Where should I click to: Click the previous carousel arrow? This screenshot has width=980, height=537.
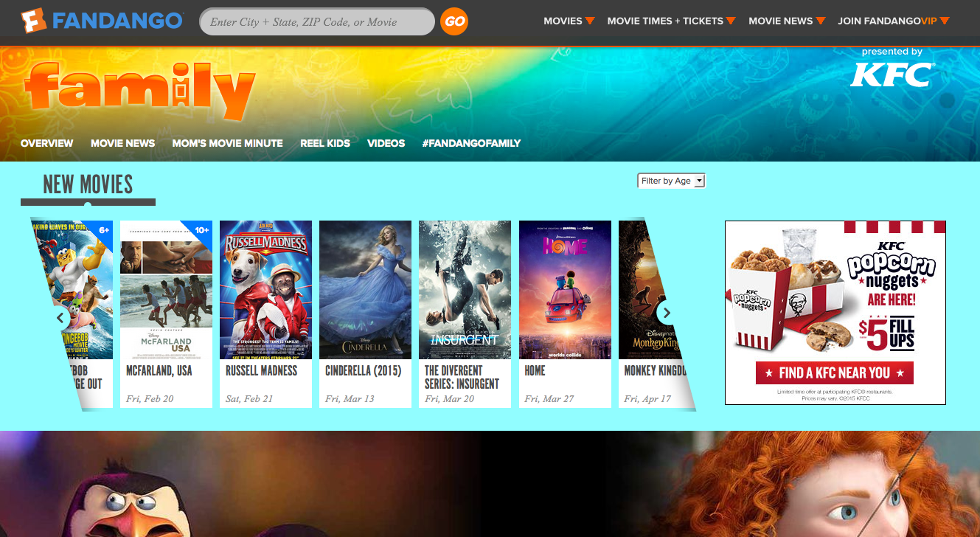61,318
